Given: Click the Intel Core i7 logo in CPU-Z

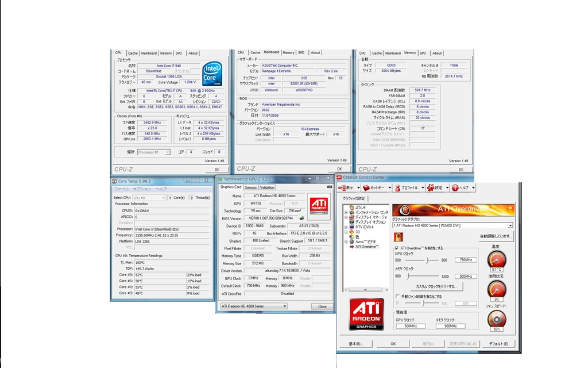Looking at the screenshot, I should point(212,74).
